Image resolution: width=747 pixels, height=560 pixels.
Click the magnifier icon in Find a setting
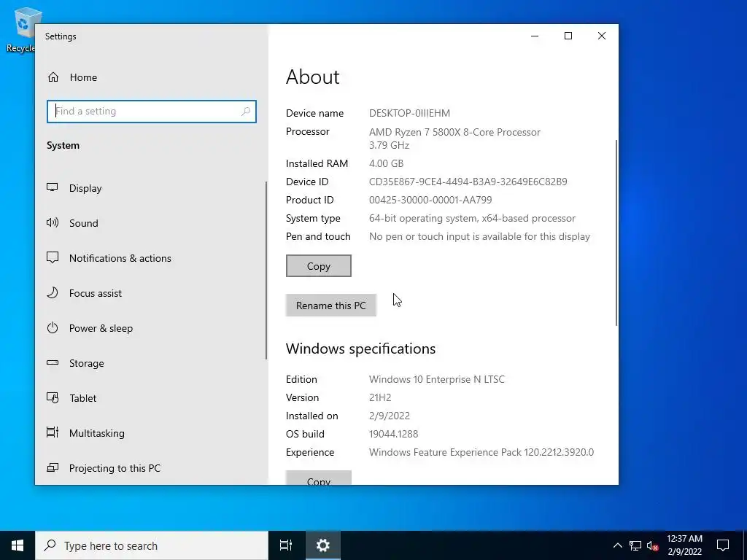[x=246, y=112]
